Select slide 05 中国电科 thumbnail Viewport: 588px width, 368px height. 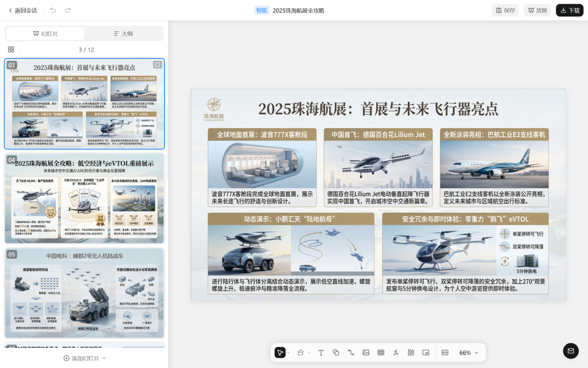84,293
